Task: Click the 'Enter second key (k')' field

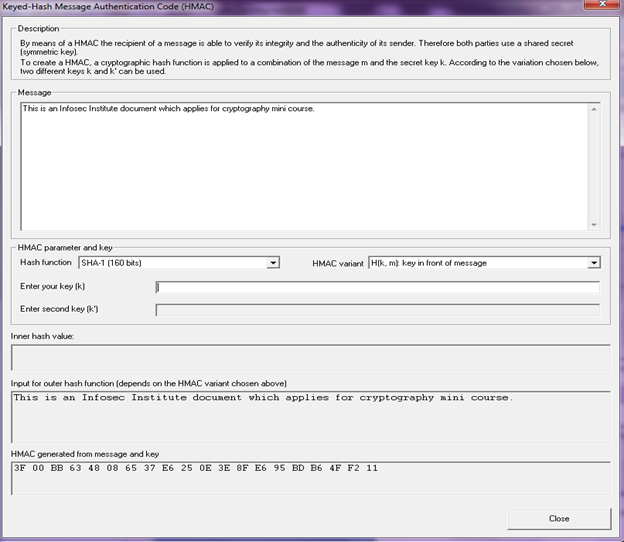Action: [377, 310]
